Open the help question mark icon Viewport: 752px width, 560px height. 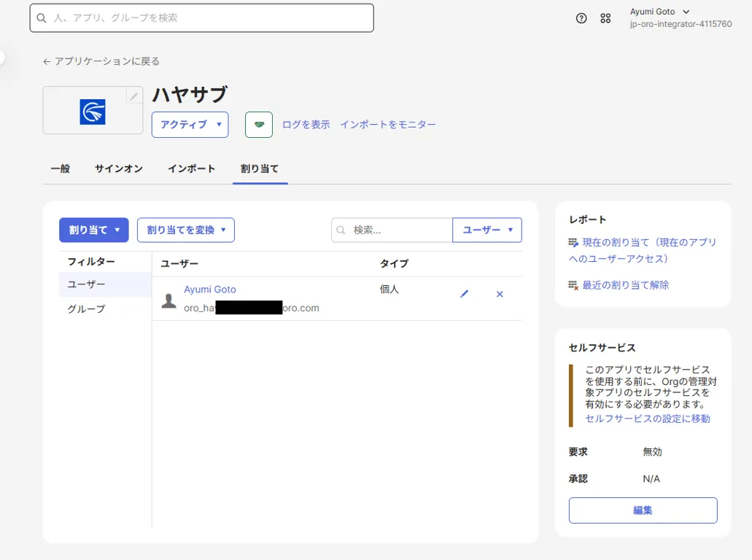click(581, 18)
